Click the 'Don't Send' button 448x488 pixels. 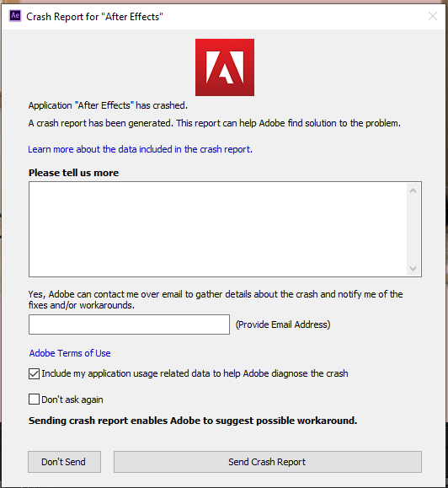64,462
